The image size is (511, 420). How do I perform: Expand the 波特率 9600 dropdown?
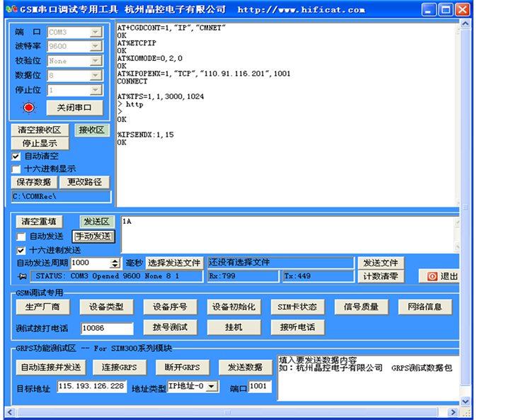[x=96, y=47]
